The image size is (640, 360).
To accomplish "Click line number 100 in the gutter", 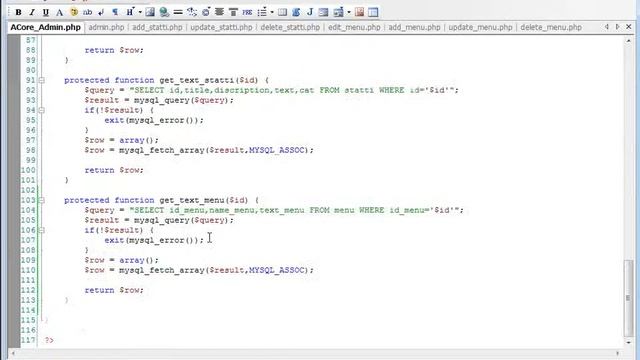I will pos(29,170).
